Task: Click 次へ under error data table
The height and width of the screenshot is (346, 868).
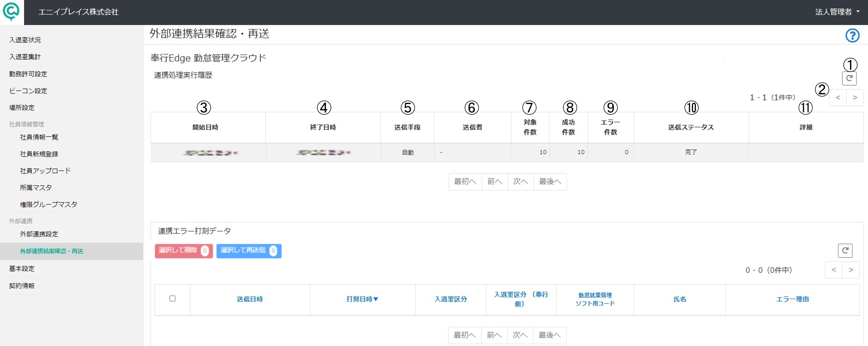Action: 520,336
